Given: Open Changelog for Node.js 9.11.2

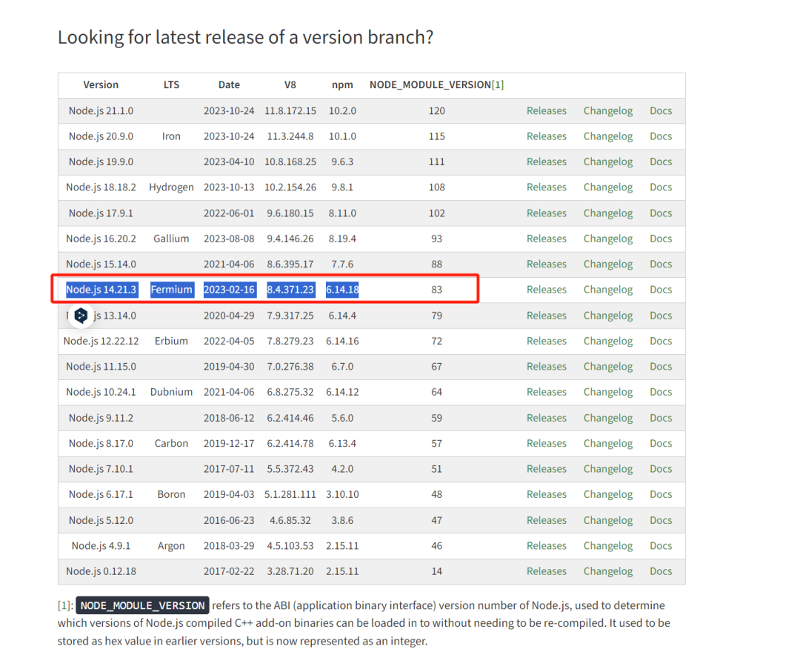Looking at the screenshot, I should click(x=608, y=419).
